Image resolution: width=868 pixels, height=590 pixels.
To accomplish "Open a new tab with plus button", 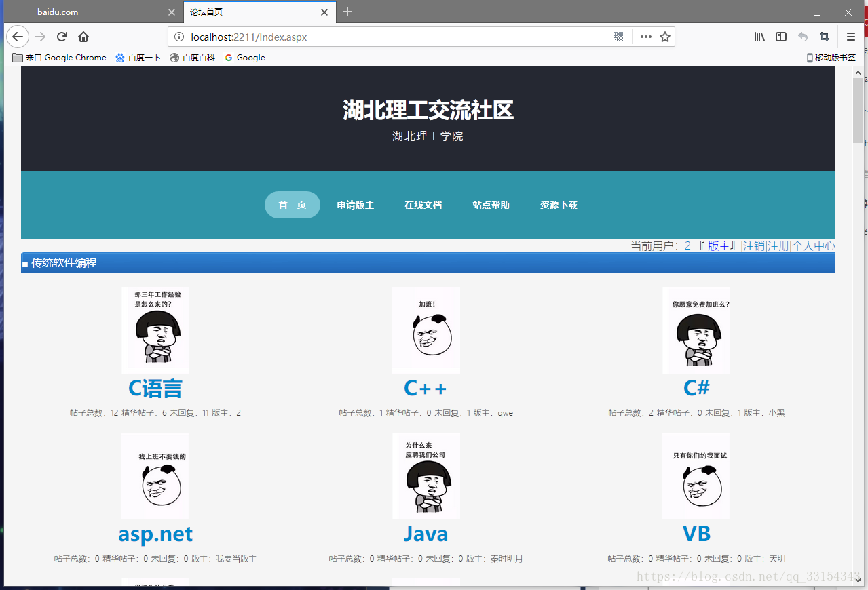I will pos(347,12).
